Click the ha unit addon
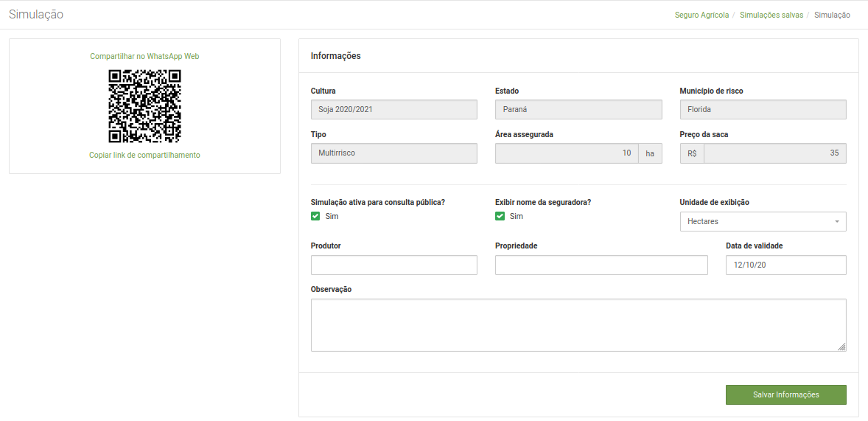 pos(651,153)
